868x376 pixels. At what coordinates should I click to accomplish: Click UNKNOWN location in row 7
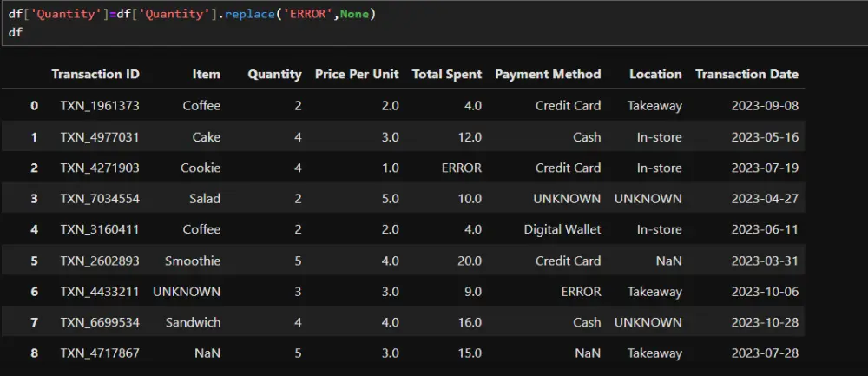click(648, 322)
